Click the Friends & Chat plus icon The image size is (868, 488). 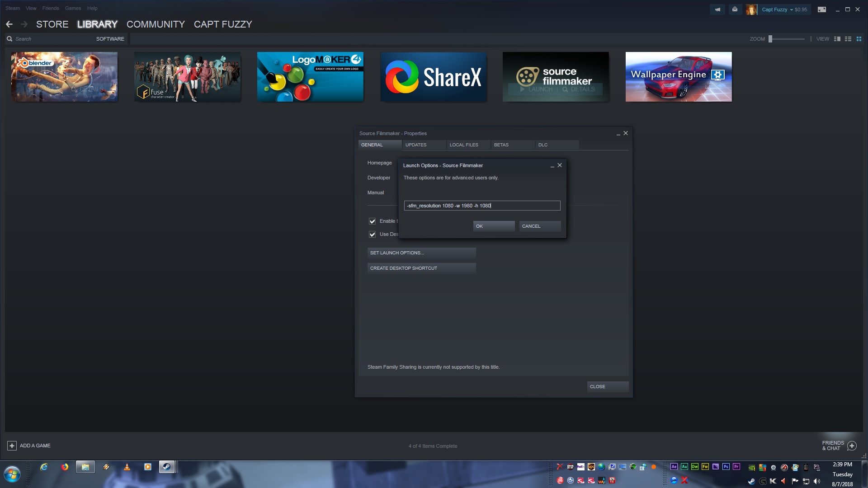pyautogui.click(x=852, y=446)
